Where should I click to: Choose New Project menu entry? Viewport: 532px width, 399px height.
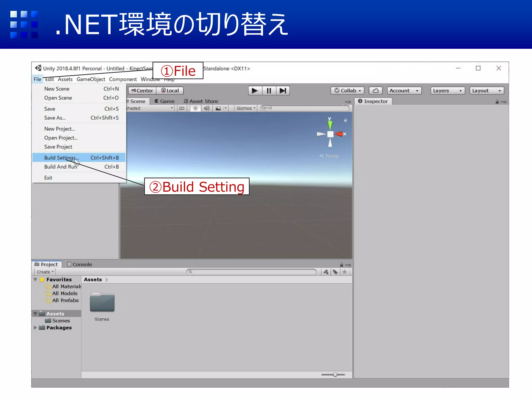click(x=79, y=129)
